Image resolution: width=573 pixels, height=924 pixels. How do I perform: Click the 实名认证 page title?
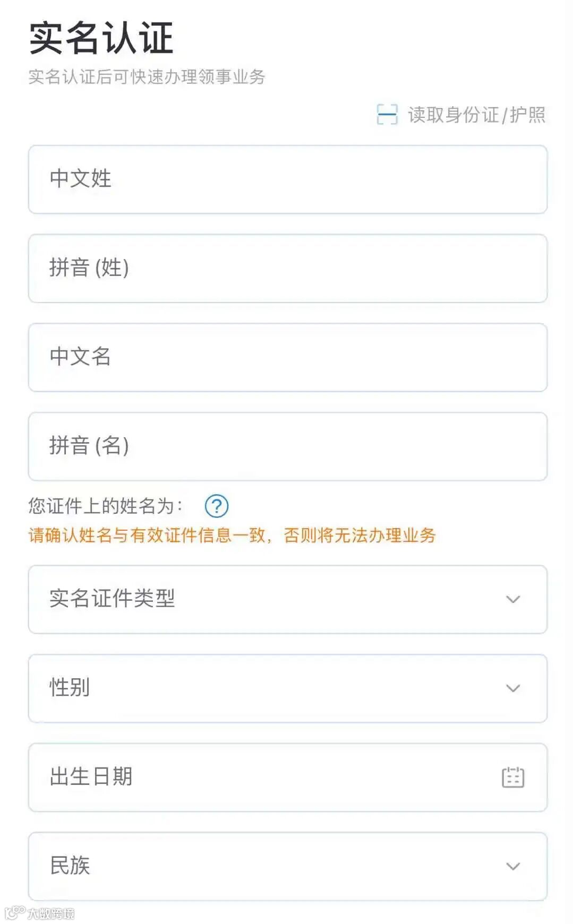[101, 38]
